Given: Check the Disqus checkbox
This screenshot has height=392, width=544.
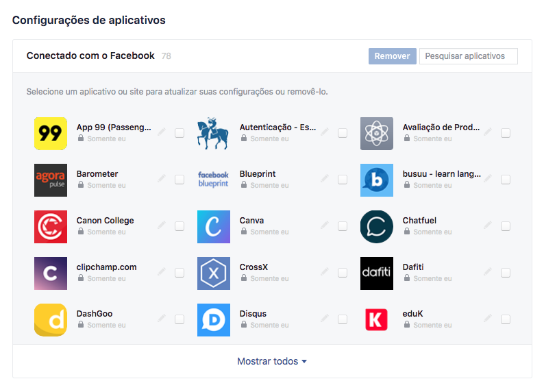Looking at the screenshot, I should point(343,319).
